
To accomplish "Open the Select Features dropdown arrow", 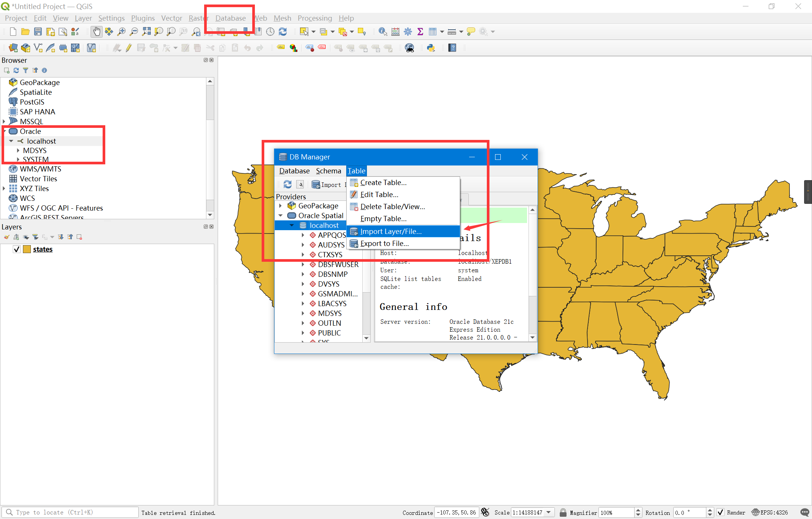I will [314, 32].
